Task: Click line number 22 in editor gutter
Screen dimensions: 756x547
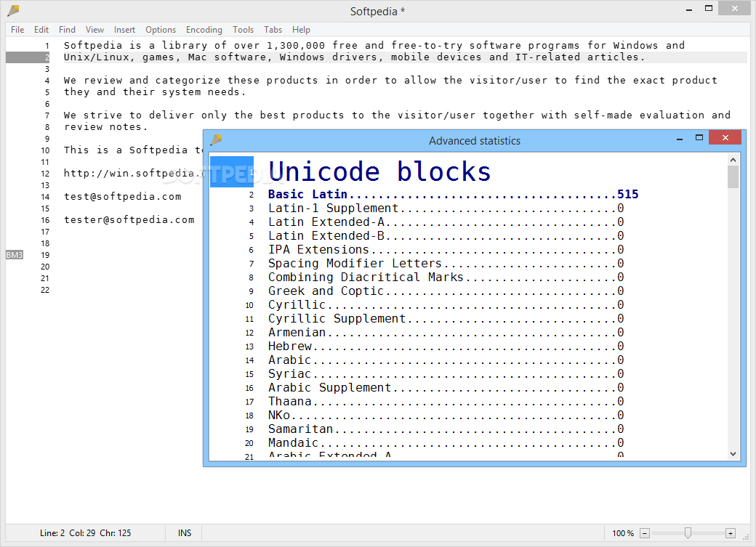Action: tap(45, 290)
